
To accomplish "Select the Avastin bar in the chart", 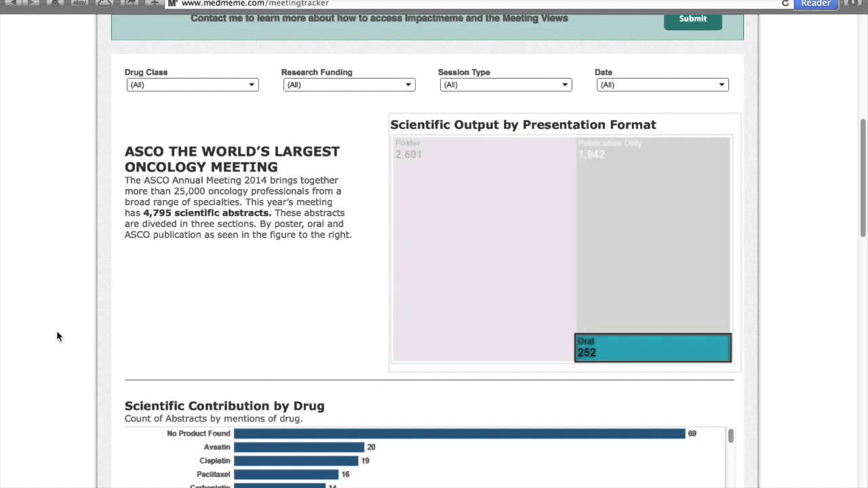I will 299,447.
